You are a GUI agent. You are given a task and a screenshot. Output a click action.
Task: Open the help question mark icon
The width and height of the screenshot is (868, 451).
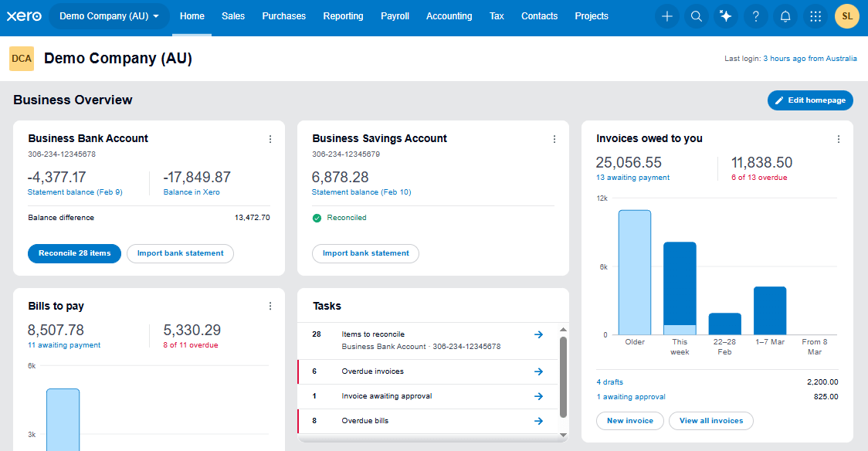pos(756,16)
